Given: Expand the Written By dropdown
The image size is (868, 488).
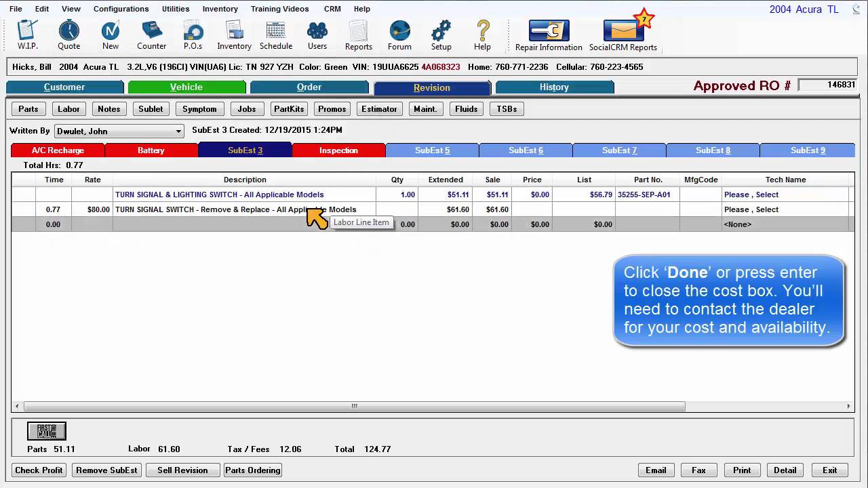Looking at the screenshot, I should coord(178,131).
